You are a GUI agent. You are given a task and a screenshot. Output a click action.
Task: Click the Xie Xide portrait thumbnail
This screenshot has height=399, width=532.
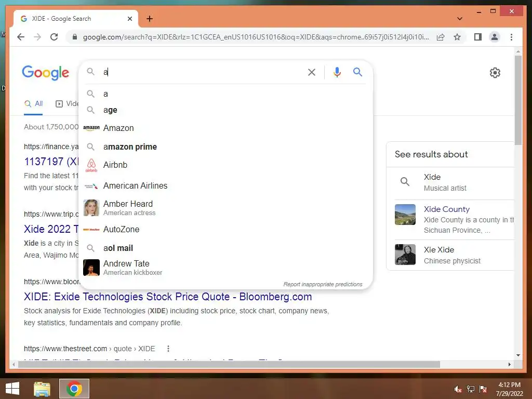405,255
